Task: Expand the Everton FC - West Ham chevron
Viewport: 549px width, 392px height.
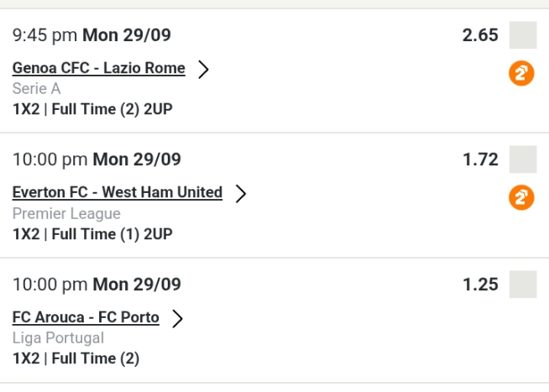Action: click(x=240, y=193)
